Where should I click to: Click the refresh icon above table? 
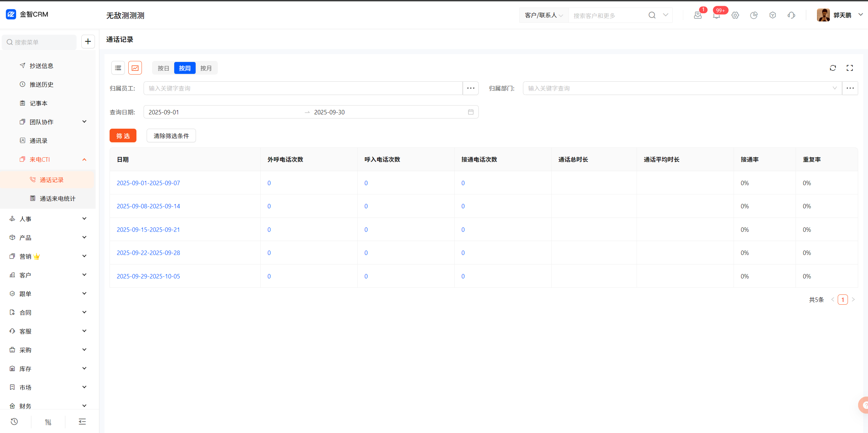tap(833, 68)
